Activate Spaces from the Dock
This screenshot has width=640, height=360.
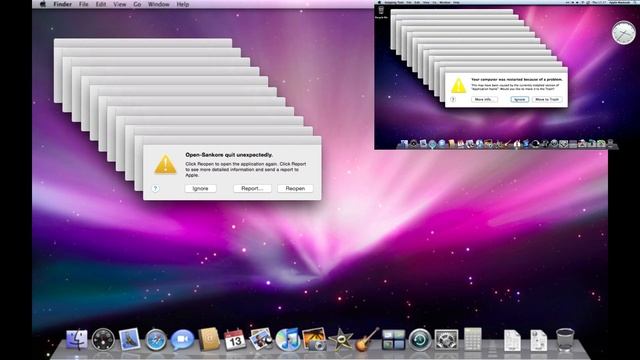click(x=393, y=340)
